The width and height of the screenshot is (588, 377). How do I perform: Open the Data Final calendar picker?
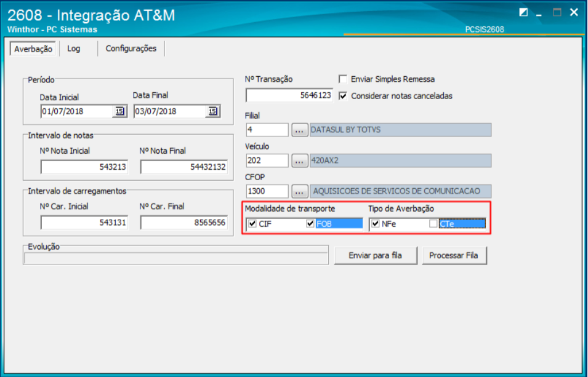coord(212,111)
